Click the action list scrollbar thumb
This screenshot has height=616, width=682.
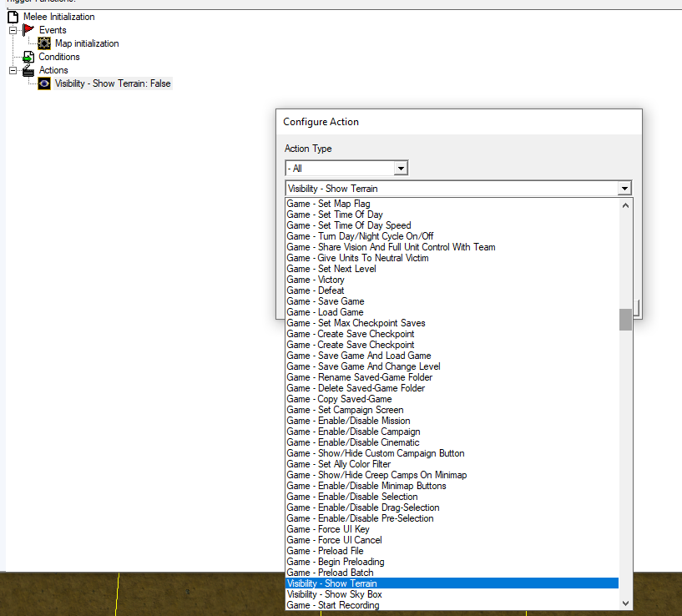tap(625, 320)
